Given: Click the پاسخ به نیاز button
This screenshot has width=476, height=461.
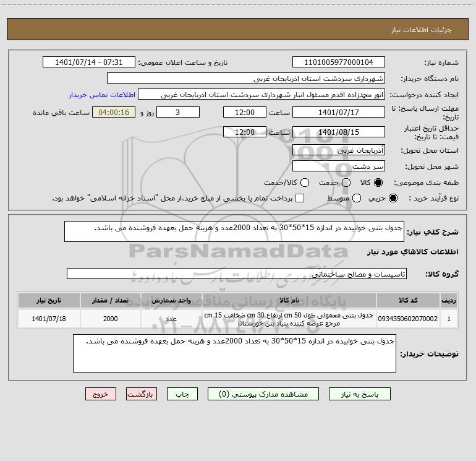Looking at the screenshot, I should [x=360, y=394].
